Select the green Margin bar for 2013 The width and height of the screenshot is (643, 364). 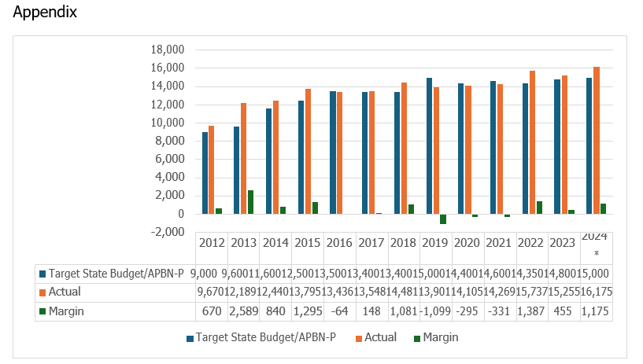click(x=250, y=202)
